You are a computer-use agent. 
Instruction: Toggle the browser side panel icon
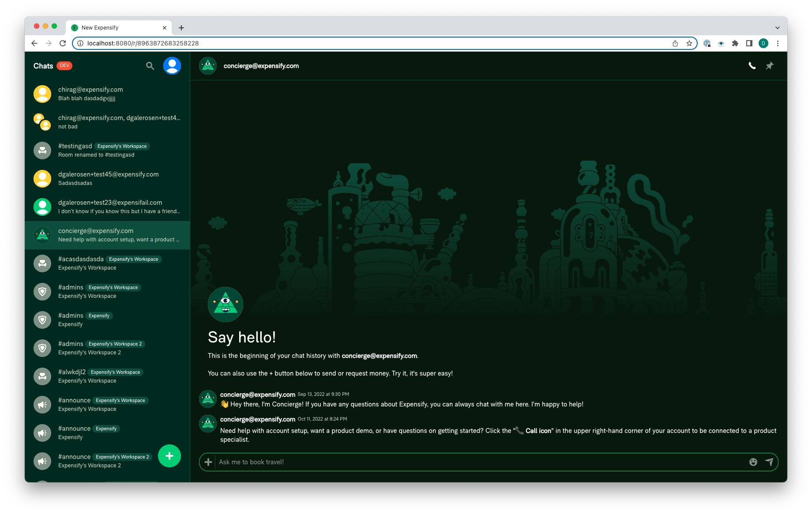[749, 43]
